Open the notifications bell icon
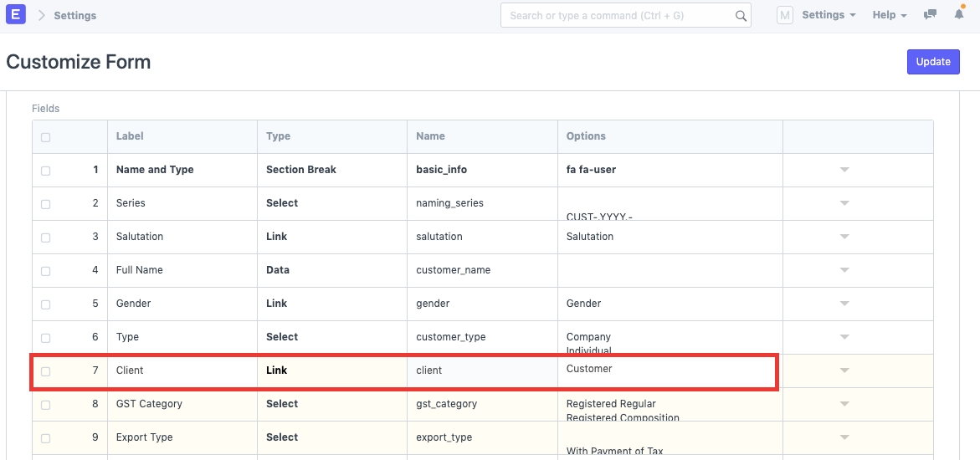980x460 pixels. (x=959, y=14)
